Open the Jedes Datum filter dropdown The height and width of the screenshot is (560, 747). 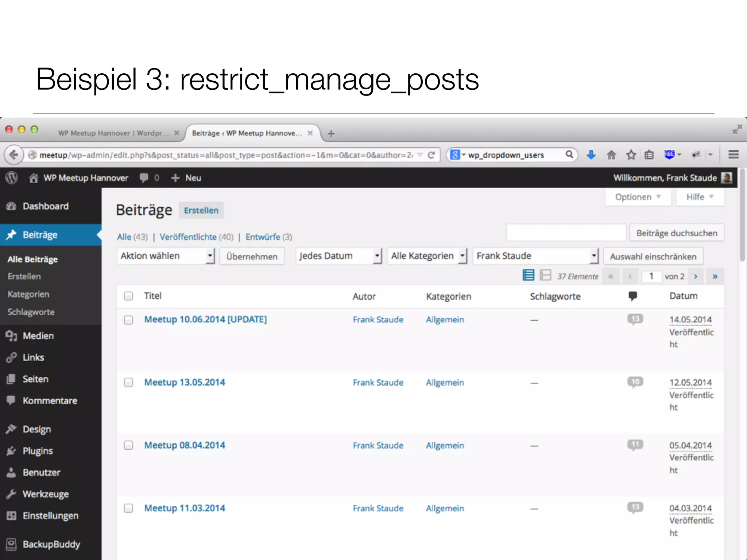(x=339, y=256)
